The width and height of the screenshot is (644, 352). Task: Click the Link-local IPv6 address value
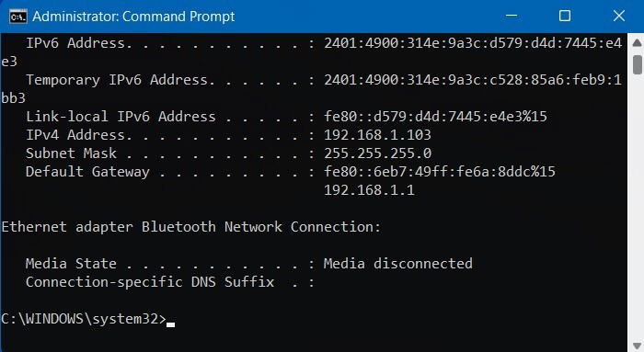tap(435, 117)
